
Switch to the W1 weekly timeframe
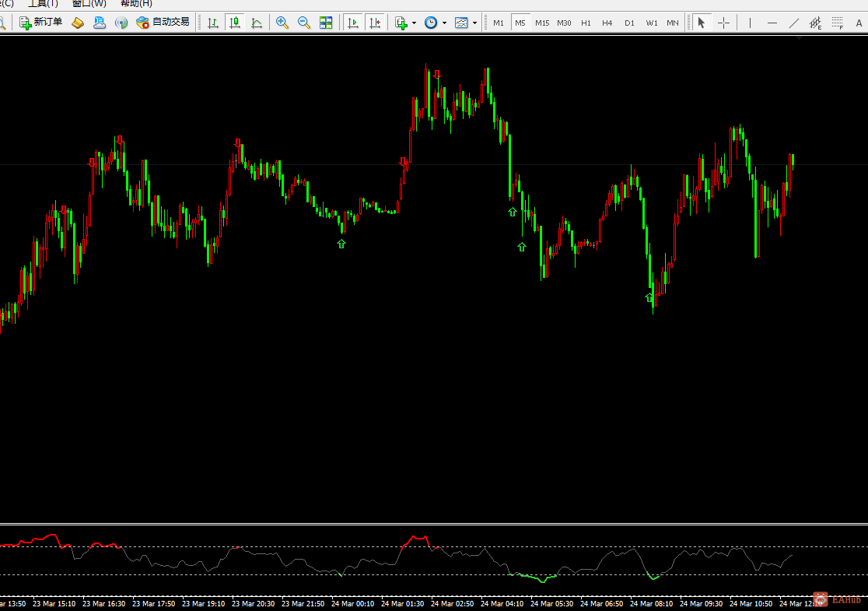point(652,23)
